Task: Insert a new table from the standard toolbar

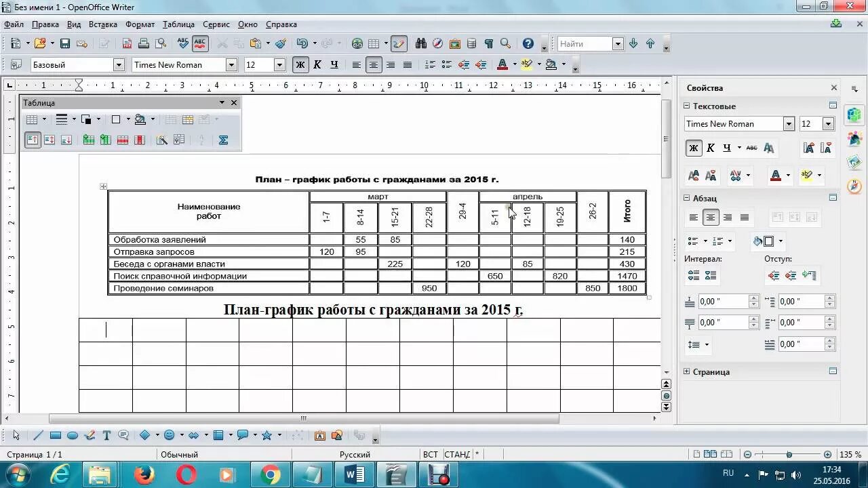Action: (374, 43)
